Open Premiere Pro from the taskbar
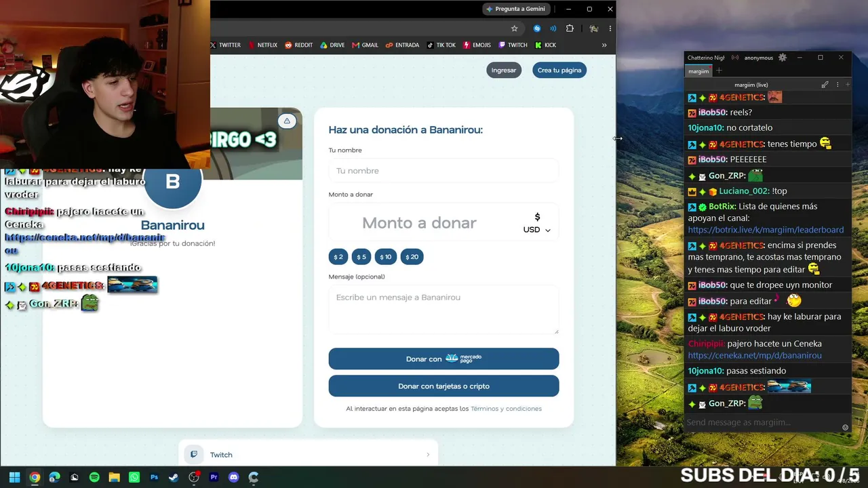Screen dimensions: 868x488 pyautogui.click(x=214, y=477)
